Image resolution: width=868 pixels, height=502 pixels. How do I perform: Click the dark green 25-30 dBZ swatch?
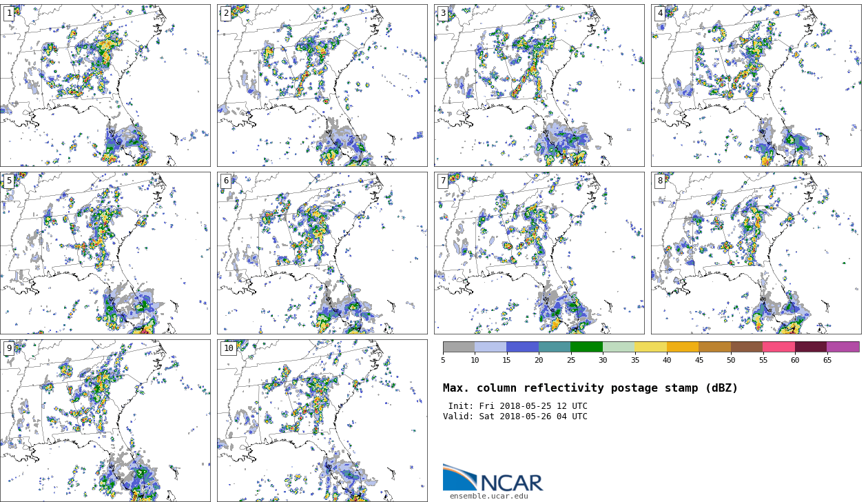point(586,347)
